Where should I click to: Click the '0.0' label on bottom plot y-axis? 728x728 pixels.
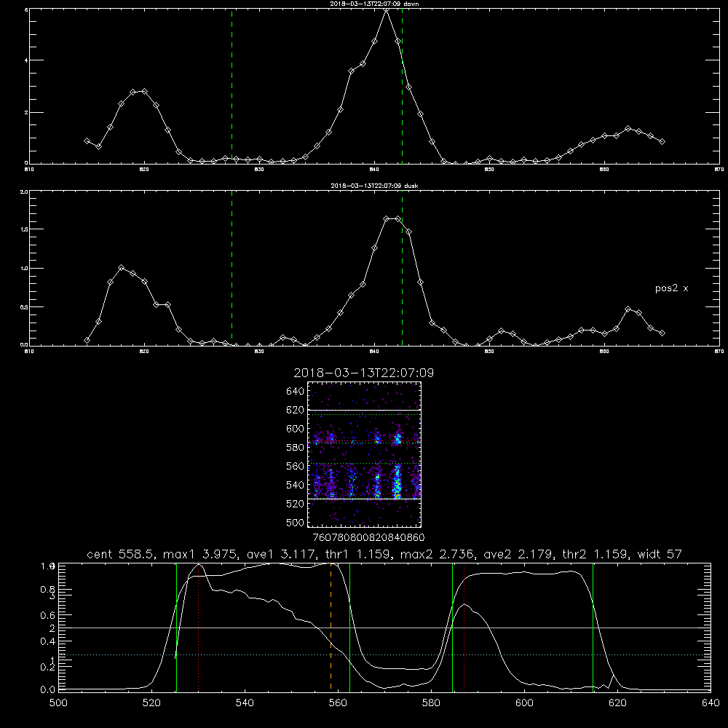pos(48,690)
